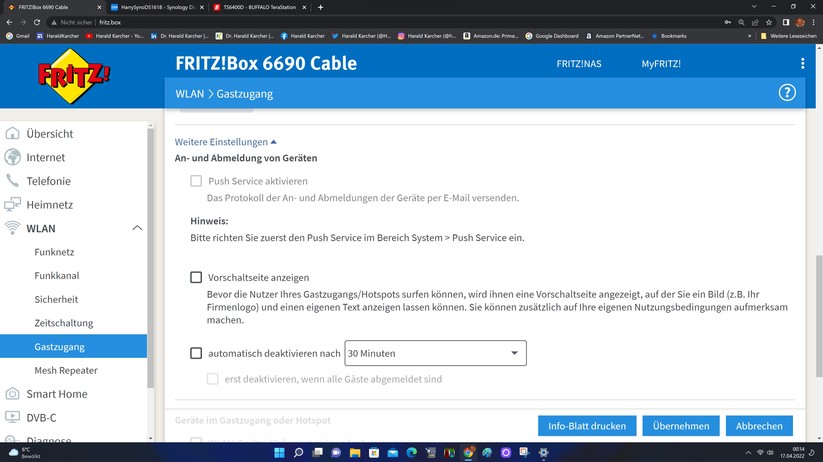Open FRITZ!NAS link in header
The image size is (823, 462).
(579, 64)
